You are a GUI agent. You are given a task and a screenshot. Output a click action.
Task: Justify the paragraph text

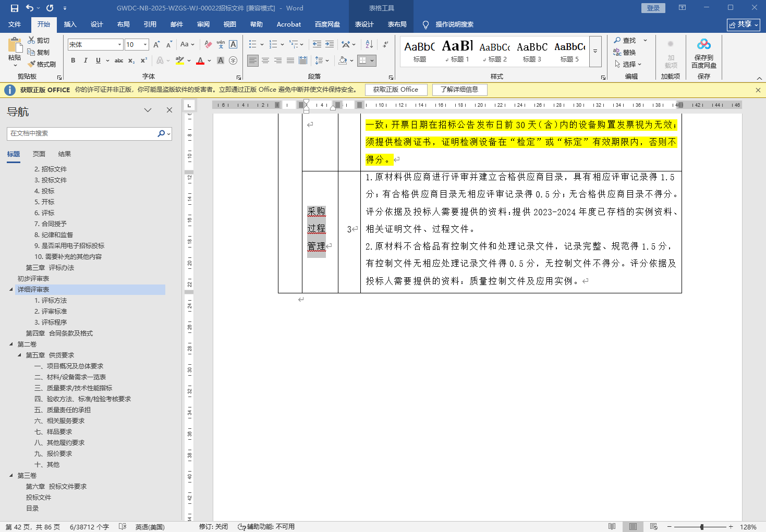(290, 60)
